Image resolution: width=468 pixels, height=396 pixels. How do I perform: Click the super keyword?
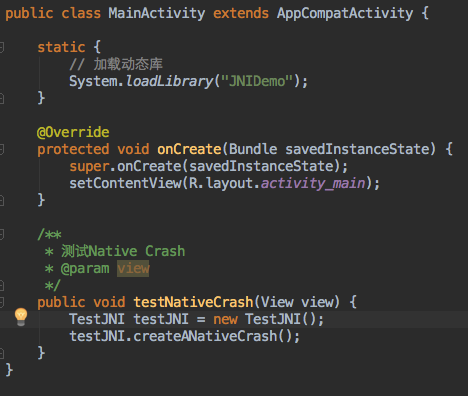click(x=89, y=166)
